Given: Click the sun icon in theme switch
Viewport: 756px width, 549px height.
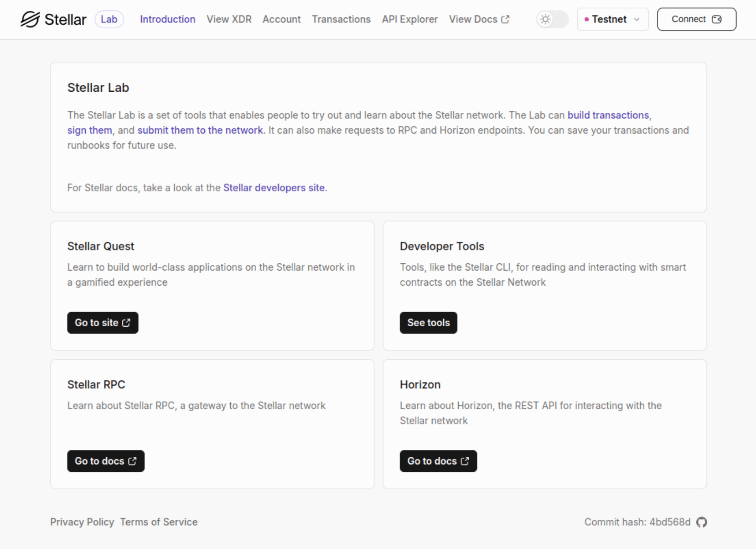Looking at the screenshot, I should [x=545, y=19].
